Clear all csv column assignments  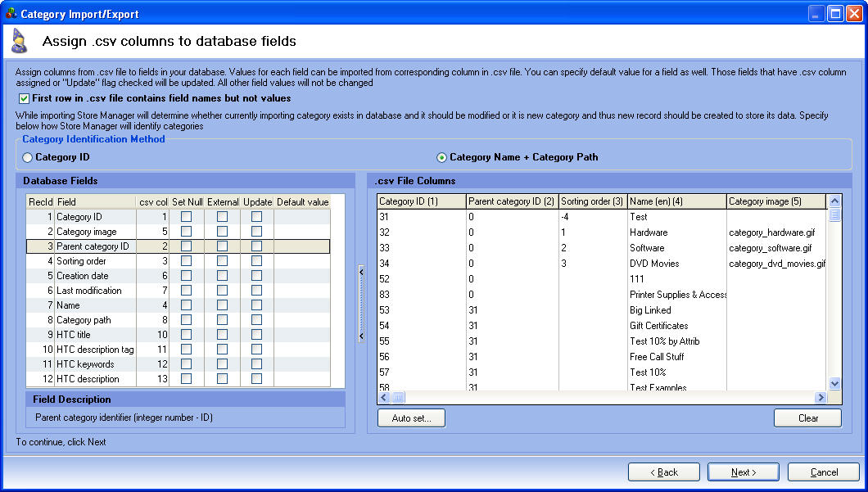point(807,418)
